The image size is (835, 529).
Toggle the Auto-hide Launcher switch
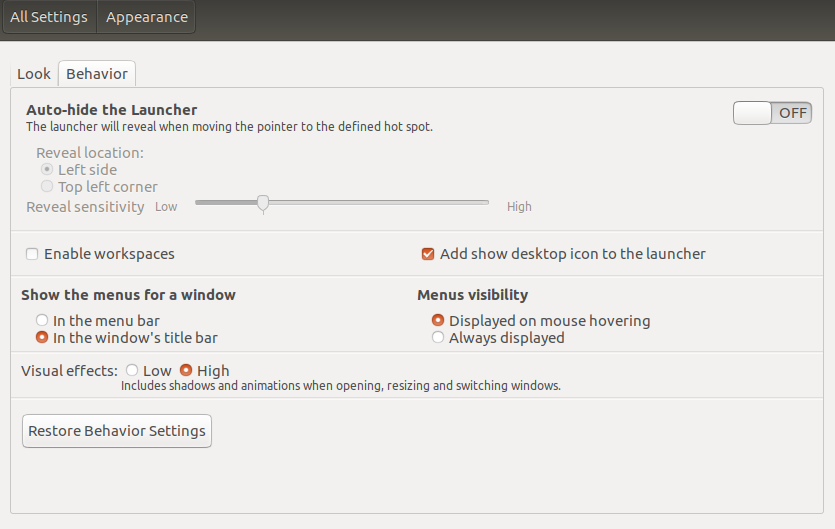[772, 113]
